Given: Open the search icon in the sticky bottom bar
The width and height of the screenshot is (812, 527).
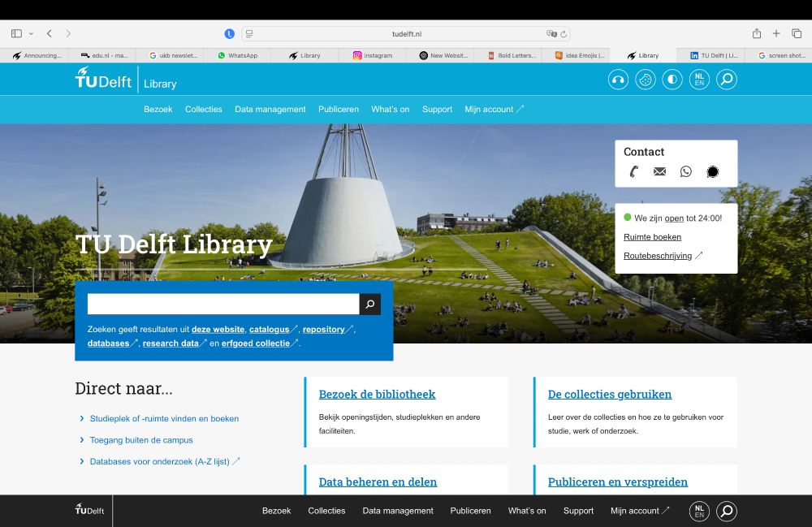Looking at the screenshot, I should pos(727,511).
